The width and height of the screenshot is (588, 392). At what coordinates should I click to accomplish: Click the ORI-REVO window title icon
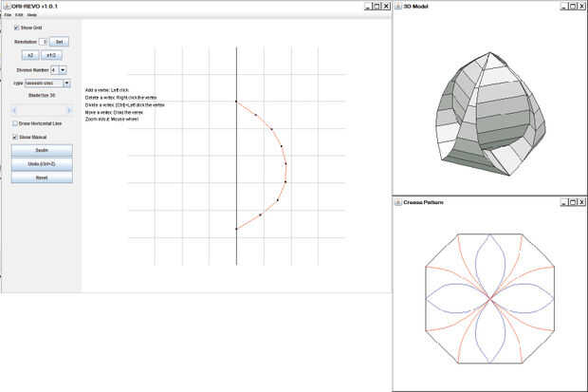[x=7, y=6]
